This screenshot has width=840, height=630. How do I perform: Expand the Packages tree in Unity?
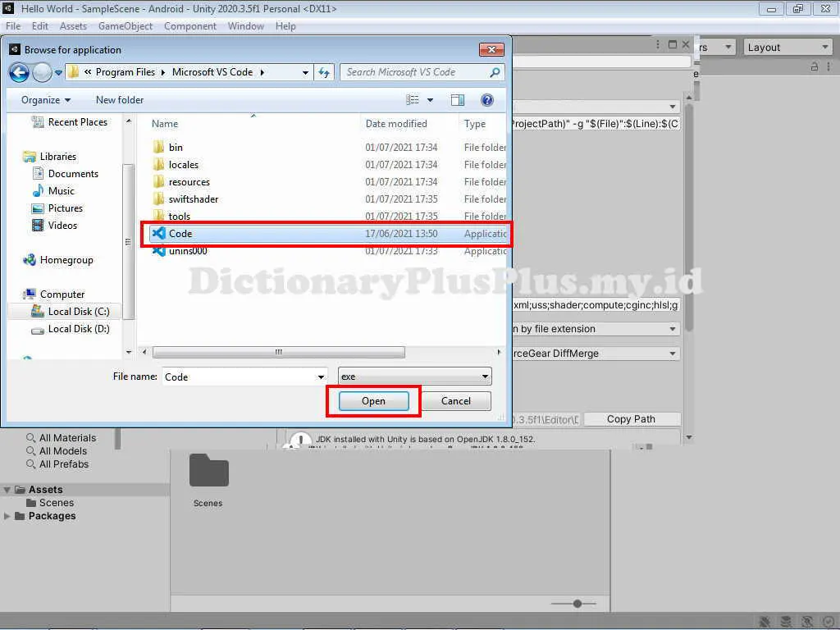[x=7, y=517]
